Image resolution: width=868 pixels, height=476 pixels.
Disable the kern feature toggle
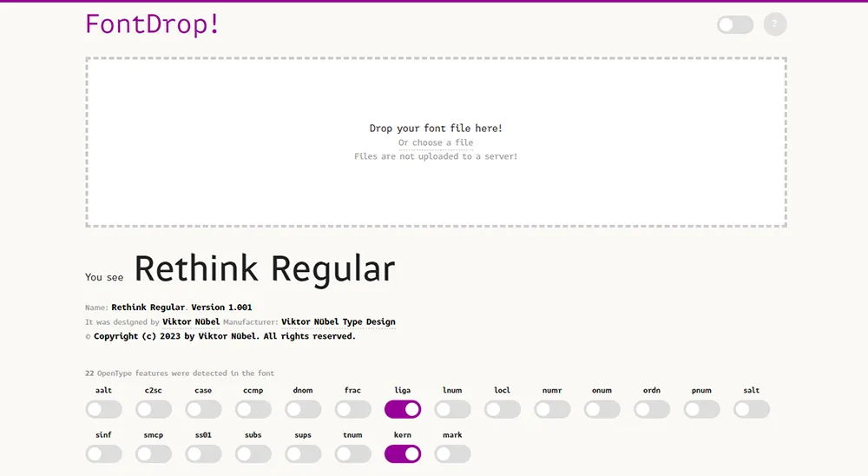403,453
